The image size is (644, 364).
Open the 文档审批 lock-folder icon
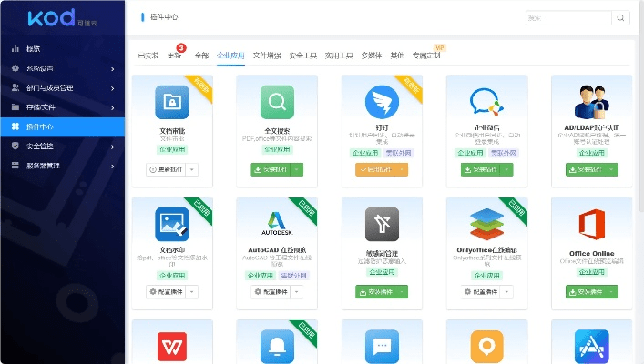[172, 102]
